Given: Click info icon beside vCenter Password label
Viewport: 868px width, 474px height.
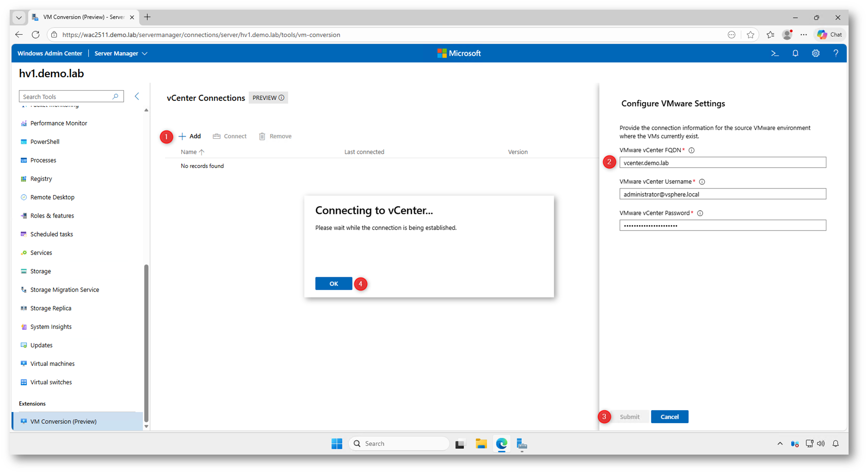Looking at the screenshot, I should [700, 213].
